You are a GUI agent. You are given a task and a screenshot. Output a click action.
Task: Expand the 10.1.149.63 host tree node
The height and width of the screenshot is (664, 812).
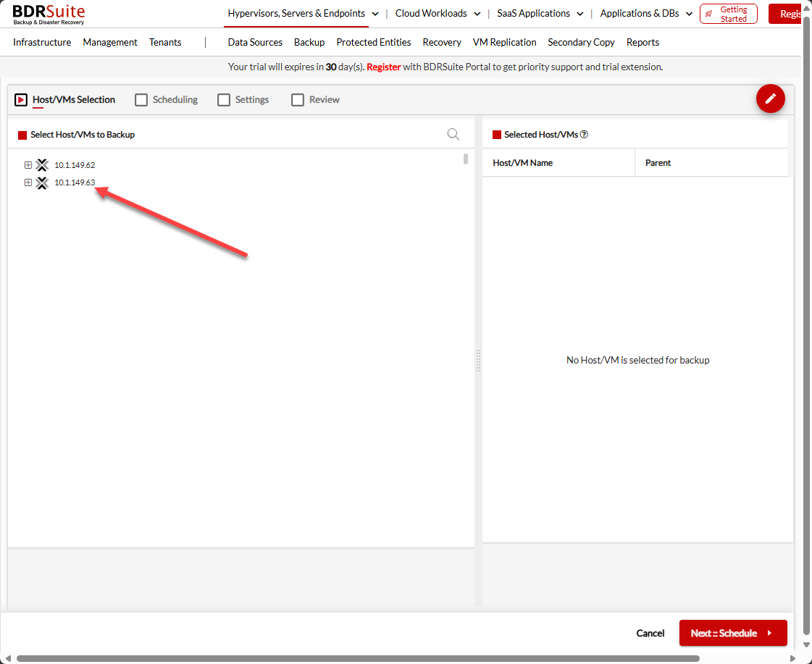tap(28, 182)
